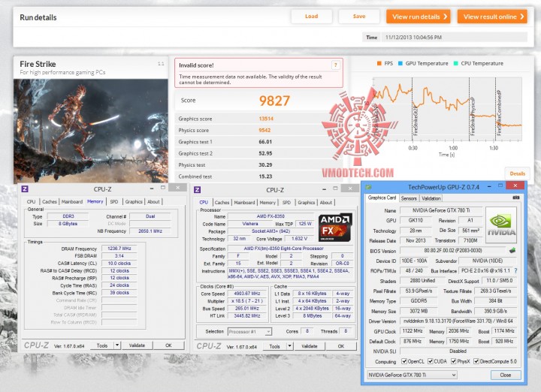Click Validate in Memory CPU-Z window
The height and width of the screenshot is (392, 541).
[x=137, y=345]
